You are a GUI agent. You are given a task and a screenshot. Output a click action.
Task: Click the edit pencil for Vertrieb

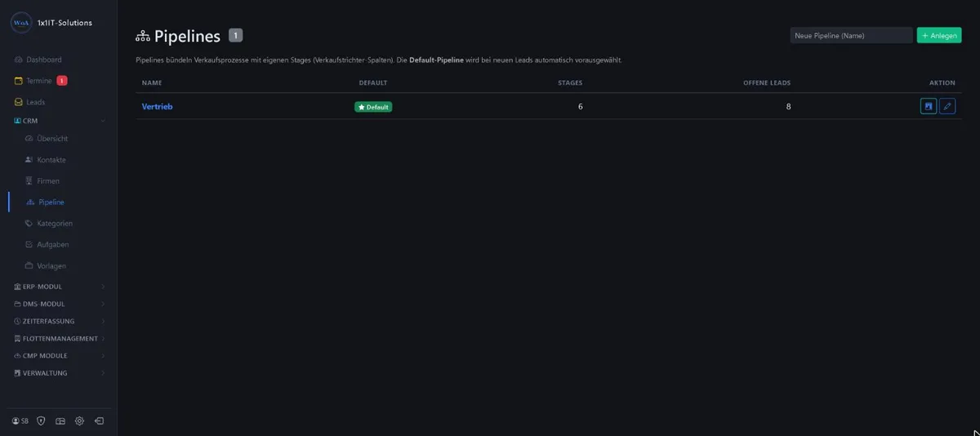tap(947, 106)
